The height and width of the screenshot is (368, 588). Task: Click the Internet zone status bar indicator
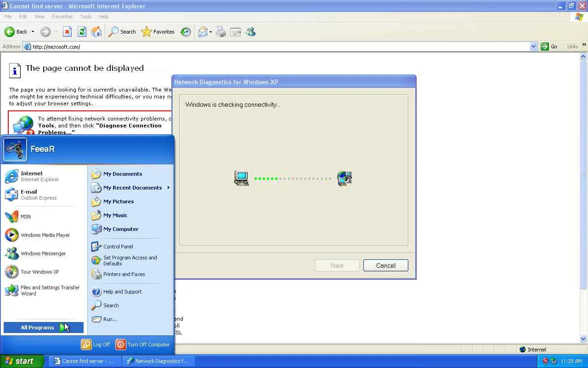pos(533,350)
